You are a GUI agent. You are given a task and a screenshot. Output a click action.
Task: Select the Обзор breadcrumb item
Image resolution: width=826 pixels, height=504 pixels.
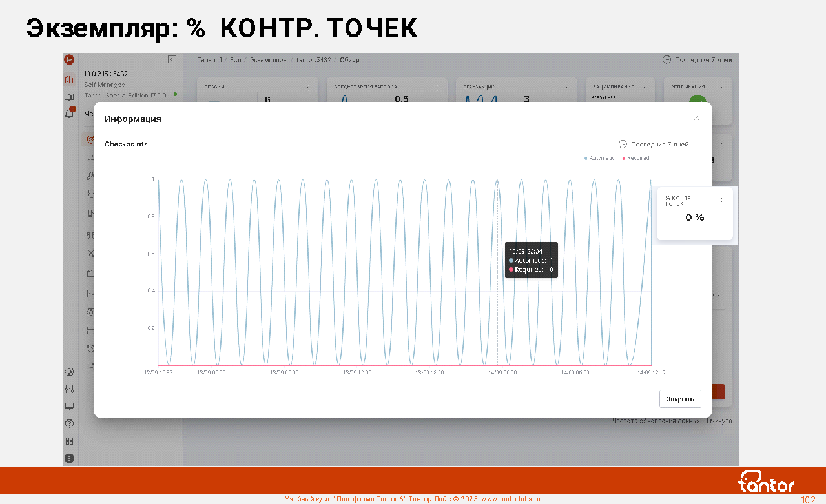click(x=349, y=60)
